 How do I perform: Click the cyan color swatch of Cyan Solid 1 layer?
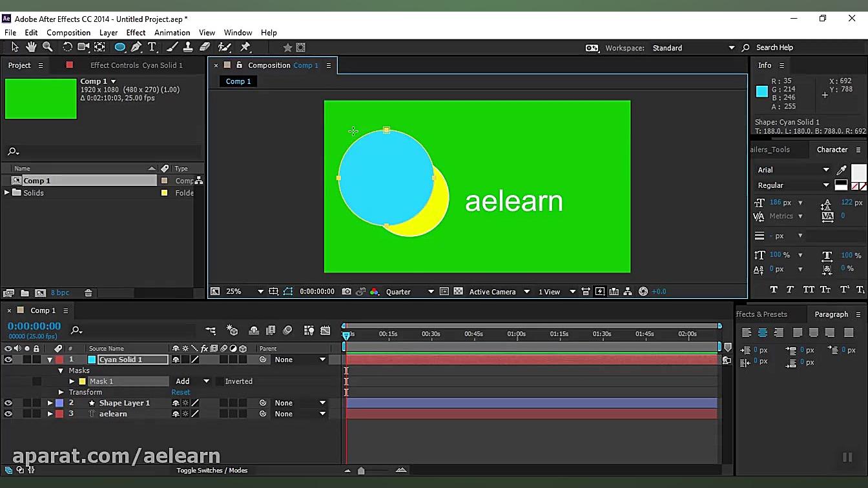click(92, 360)
